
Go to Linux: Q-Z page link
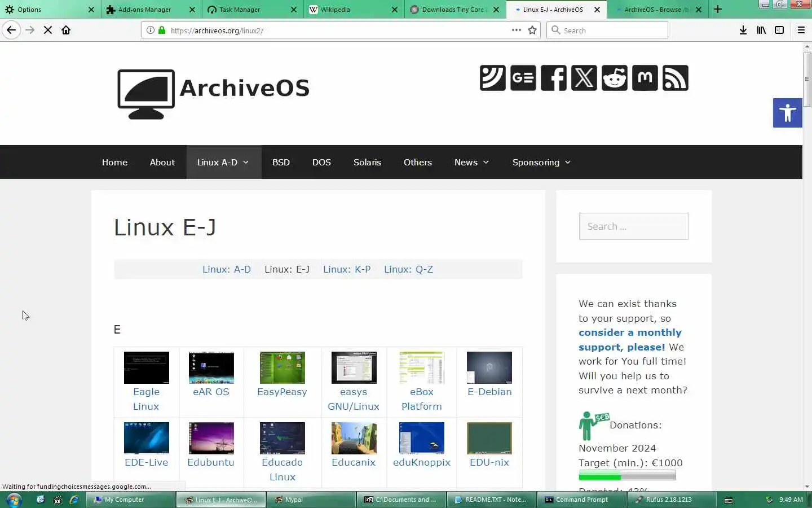coord(409,269)
